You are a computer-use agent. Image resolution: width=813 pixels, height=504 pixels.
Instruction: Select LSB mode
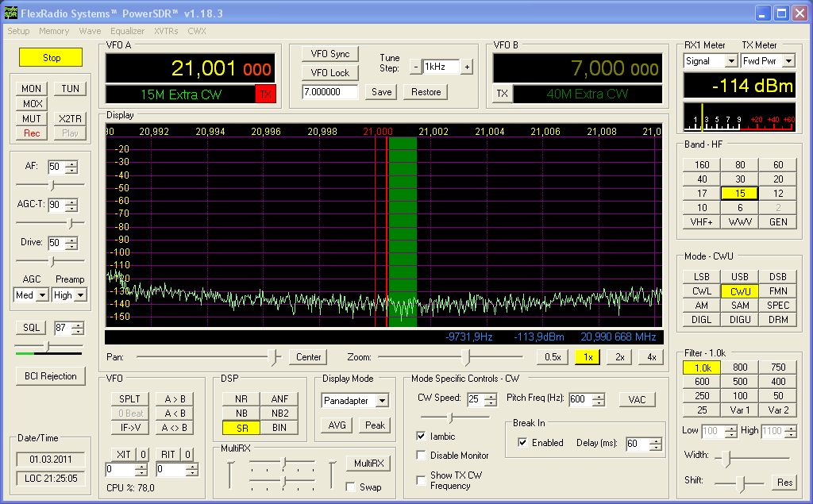point(702,277)
